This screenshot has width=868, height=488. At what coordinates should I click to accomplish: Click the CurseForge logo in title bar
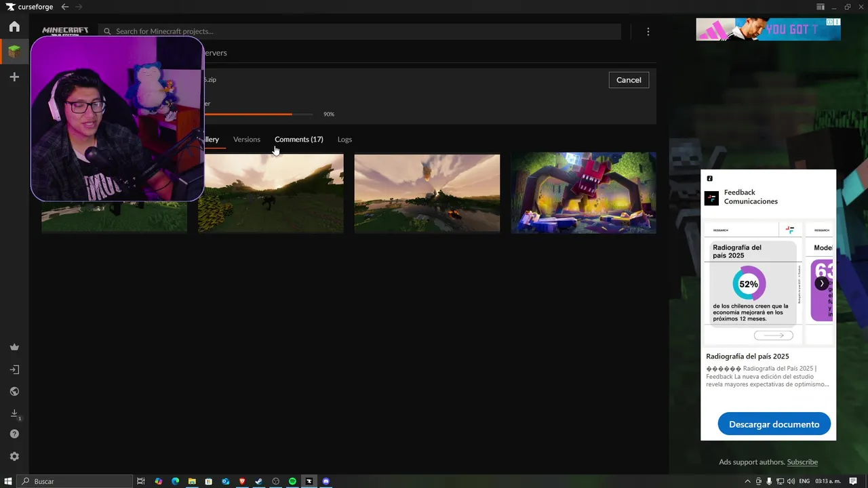coord(30,7)
